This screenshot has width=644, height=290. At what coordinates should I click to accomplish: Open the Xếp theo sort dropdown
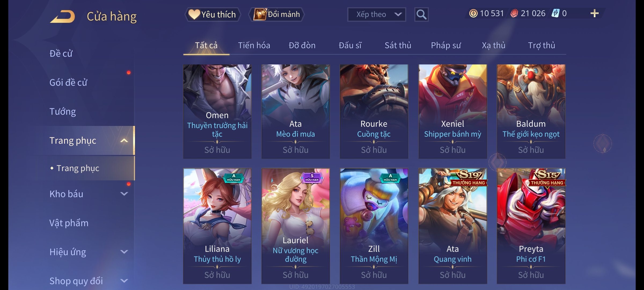(x=376, y=15)
